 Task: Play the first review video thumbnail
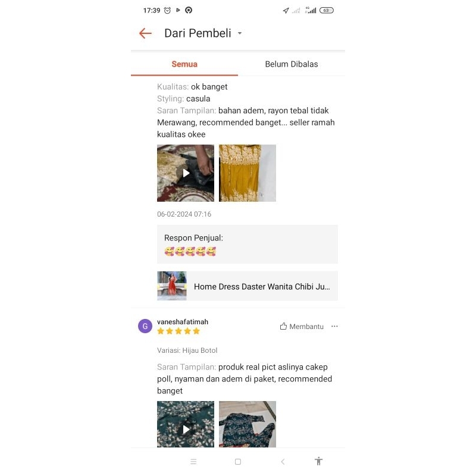tap(186, 173)
